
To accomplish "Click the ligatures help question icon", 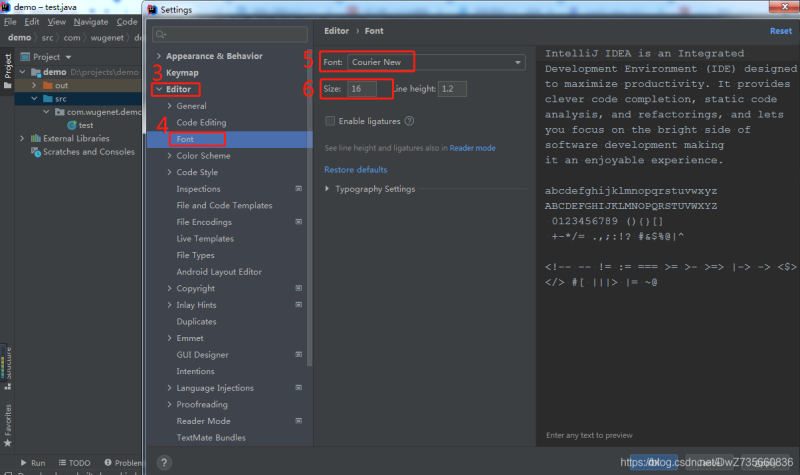I will pos(409,121).
